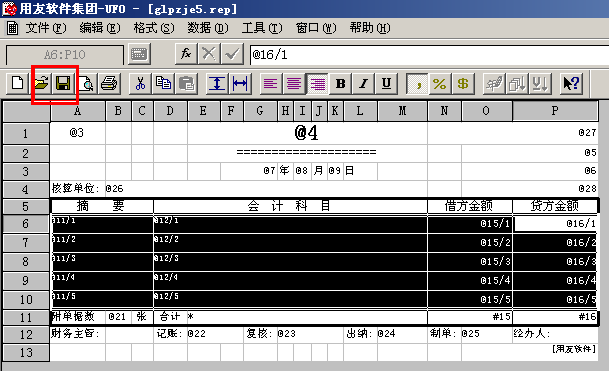The width and height of the screenshot is (609, 371).
Task: Open the 格式(S) menu
Action: coord(154,28)
